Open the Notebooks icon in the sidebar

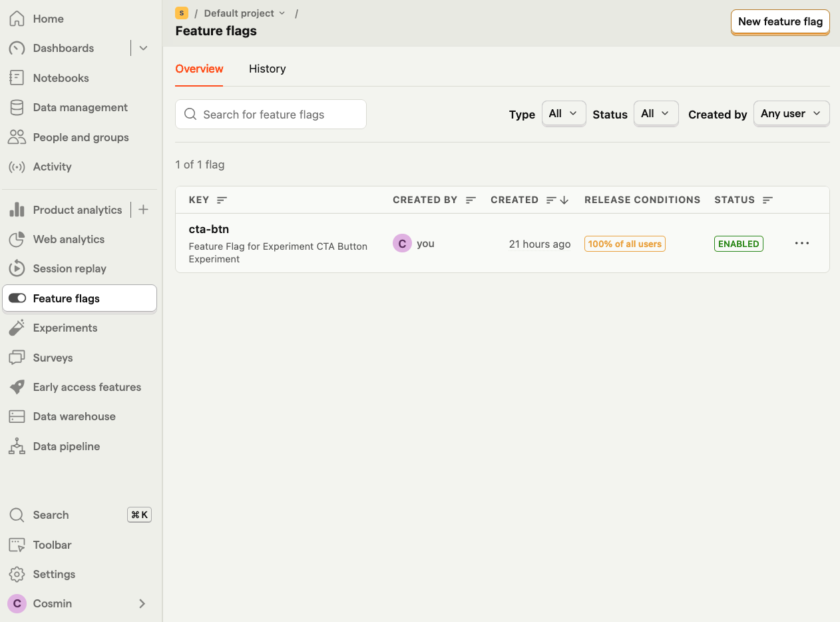17,78
